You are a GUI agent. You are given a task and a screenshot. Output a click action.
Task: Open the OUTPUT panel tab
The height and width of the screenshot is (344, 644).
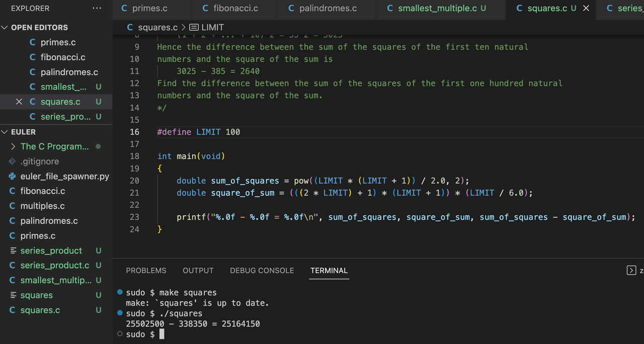tap(198, 271)
